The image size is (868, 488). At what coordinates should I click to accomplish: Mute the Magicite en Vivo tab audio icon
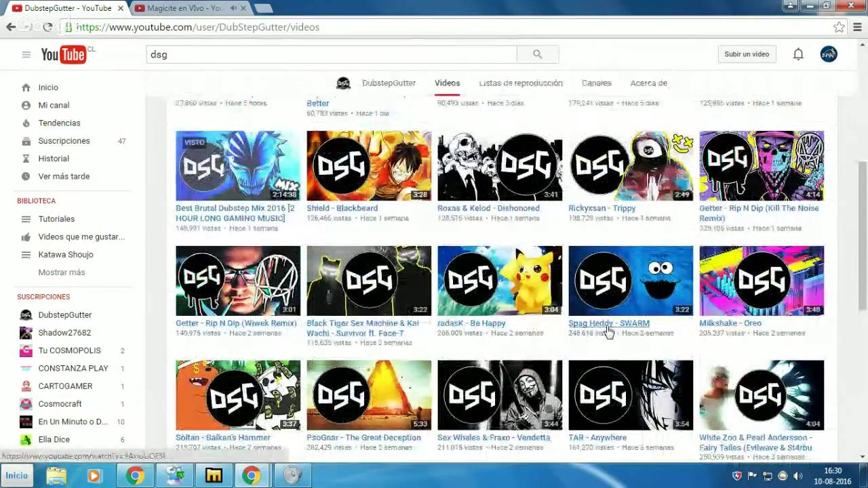click(233, 8)
